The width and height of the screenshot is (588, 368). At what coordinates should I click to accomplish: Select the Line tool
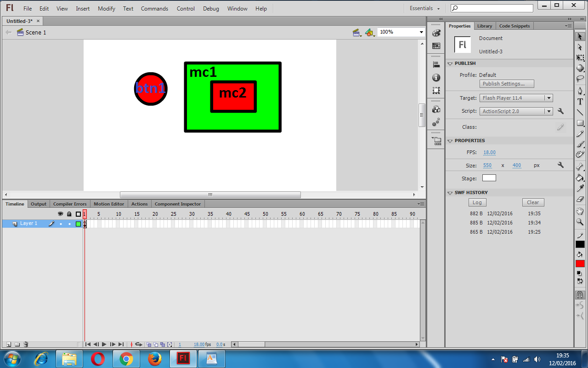pos(580,112)
